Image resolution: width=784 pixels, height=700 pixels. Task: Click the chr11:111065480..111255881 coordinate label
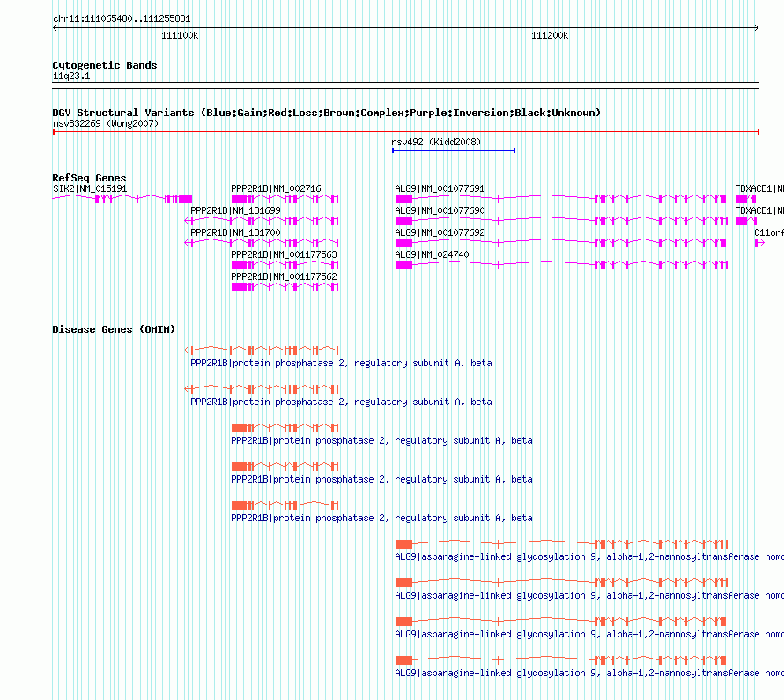[x=122, y=19]
